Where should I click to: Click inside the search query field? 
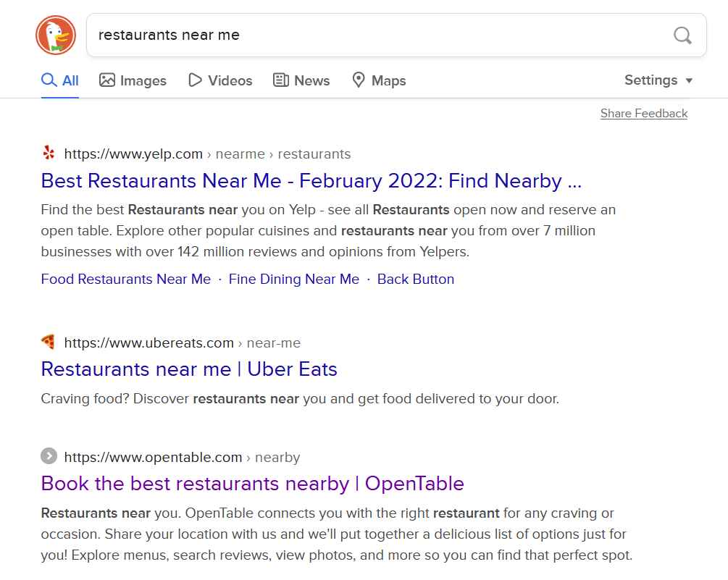pyautogui.click(x=290, y=35)
